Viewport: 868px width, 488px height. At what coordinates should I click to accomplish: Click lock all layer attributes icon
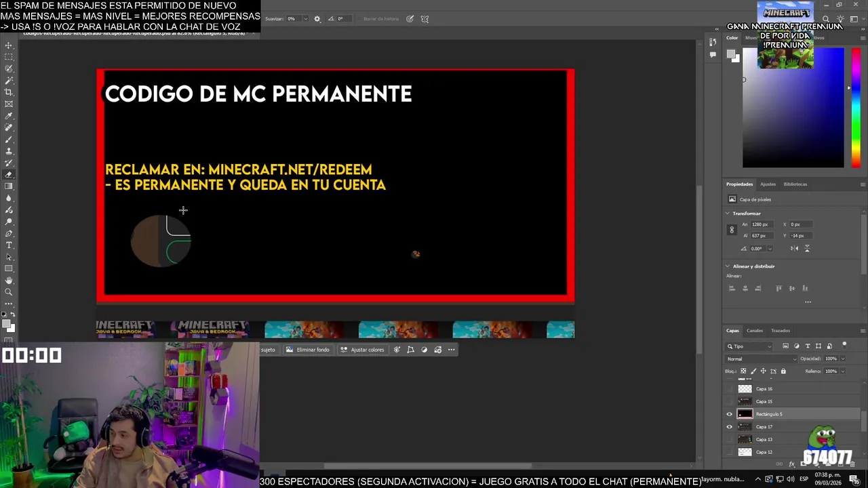click(x=783, y=371)
